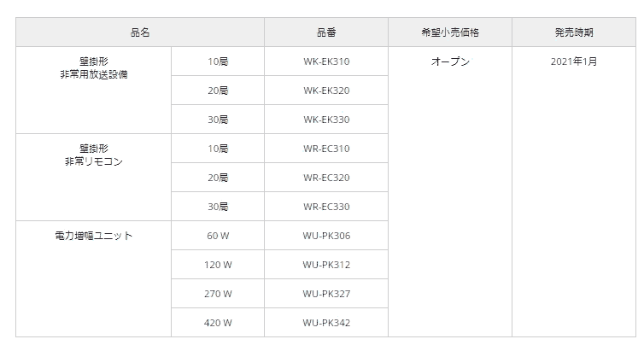This screenshot has width=644, height=351.
Task: Click the WR-EC310 product number
Action: coord(326,149)
